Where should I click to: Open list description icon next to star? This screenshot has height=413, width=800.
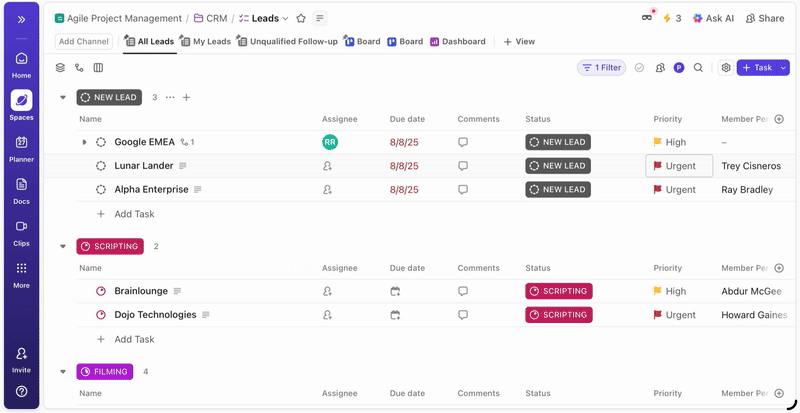click(320, 18)
